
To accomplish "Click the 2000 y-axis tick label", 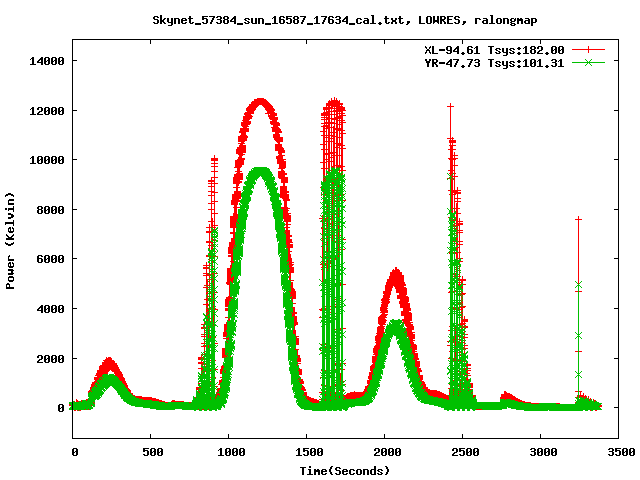I will (50, 359).
